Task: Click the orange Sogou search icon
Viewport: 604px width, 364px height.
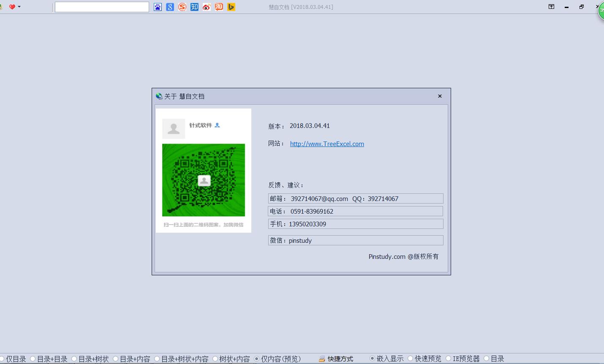Action: (182, 7)
